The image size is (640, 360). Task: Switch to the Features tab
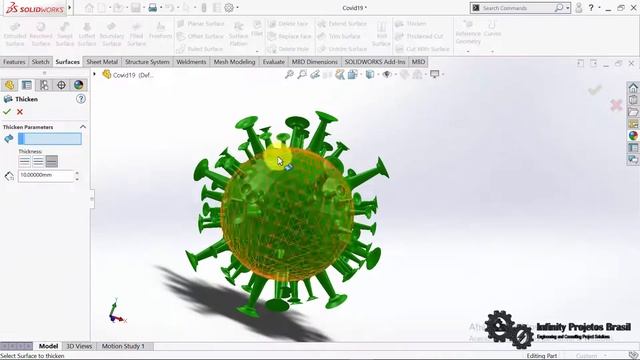click(14, 62)
